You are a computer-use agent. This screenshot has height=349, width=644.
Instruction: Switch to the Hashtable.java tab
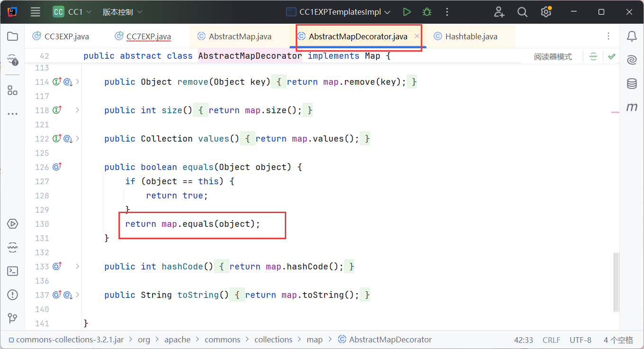point(471,36)
